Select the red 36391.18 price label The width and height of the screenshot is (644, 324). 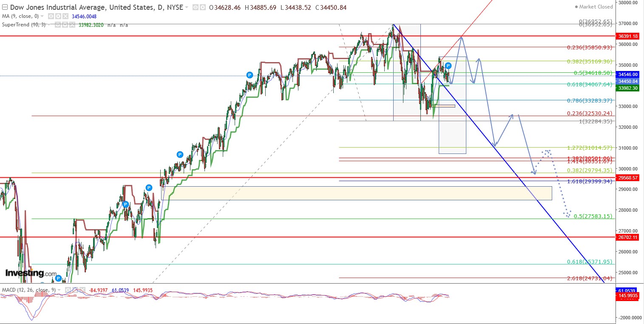(x=628, y=36)
